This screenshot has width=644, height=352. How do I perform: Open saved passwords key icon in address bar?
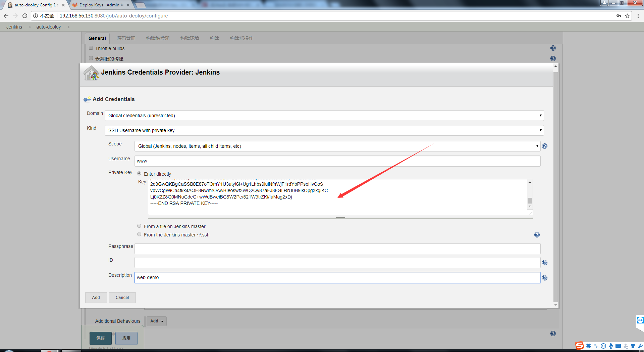619,16
